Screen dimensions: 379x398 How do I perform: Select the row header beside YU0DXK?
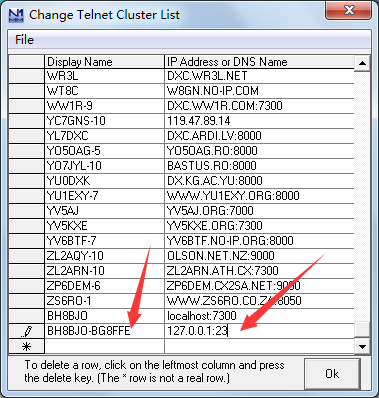pos(26,181)
